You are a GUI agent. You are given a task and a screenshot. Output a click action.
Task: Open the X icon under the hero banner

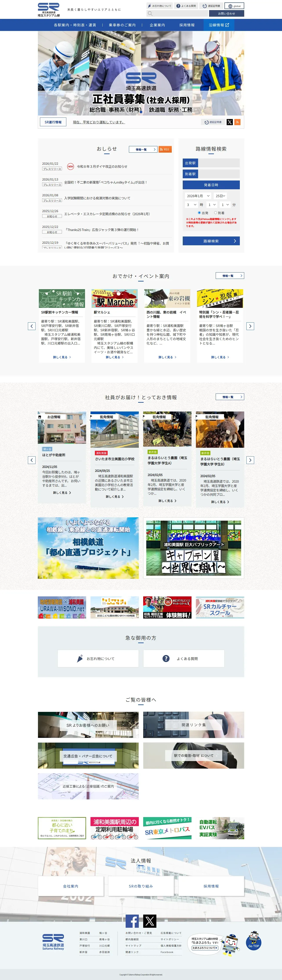pos(230,122)
